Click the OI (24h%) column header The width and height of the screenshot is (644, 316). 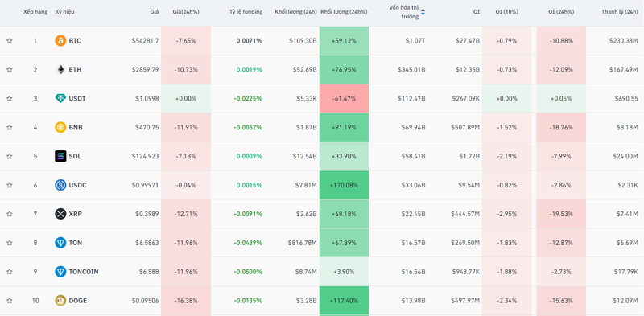[561, 12]
